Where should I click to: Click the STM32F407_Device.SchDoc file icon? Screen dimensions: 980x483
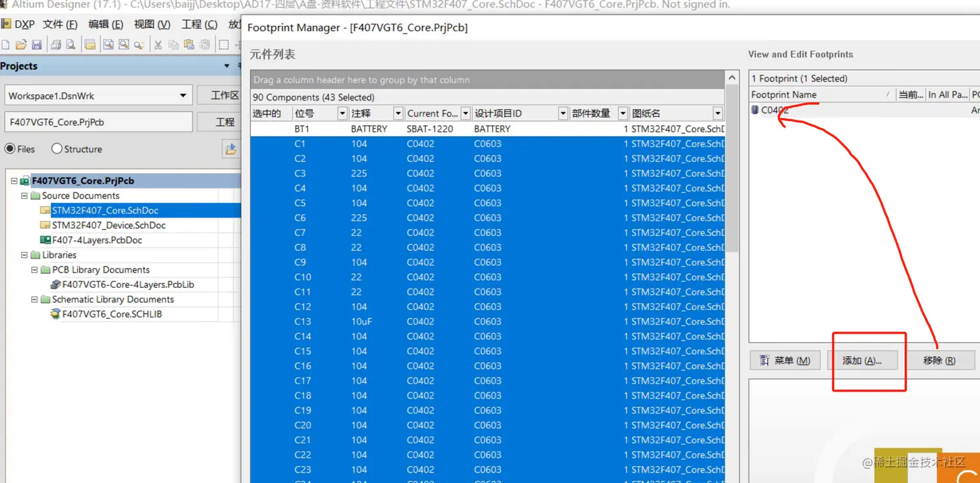[x=45, y=225]
